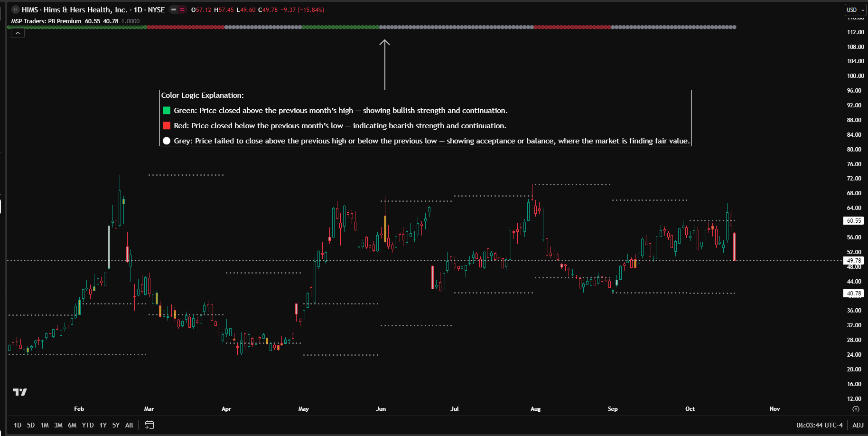Select the YTD date range
The width and height of the screenshot is (868, 436).
click(x=88, y=425)
